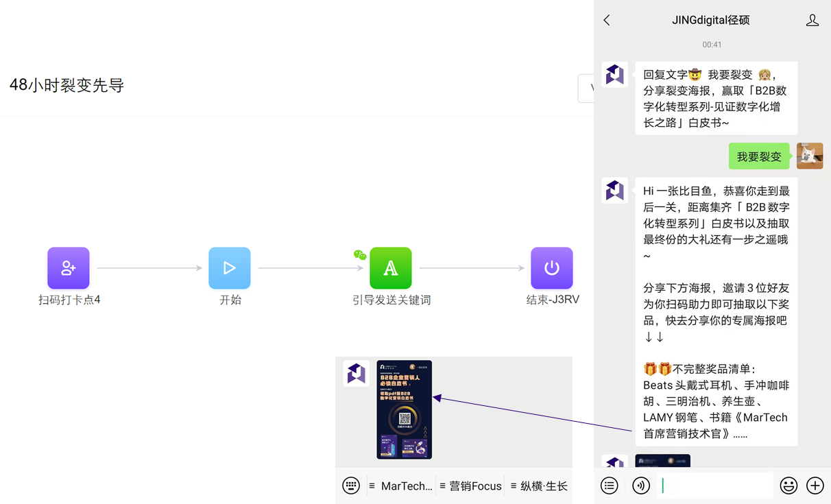Click the WeChat badge on the keyword node

click(360, 254)
